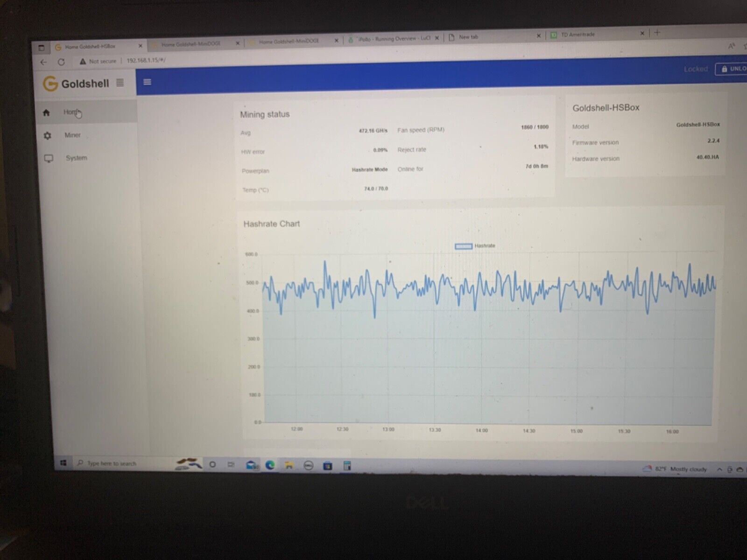
Task: Click the UNLOCK button
Action: (732, 69)
